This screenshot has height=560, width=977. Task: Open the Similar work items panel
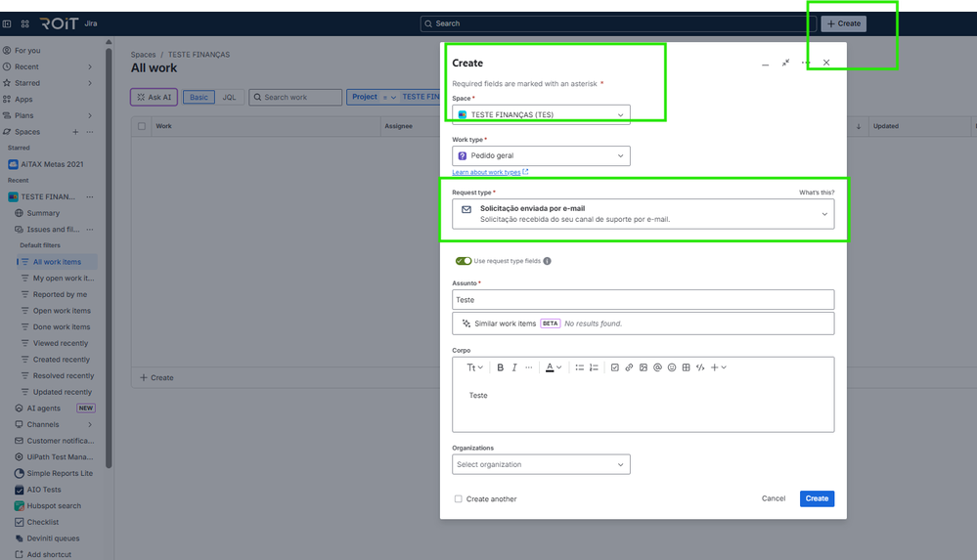point(644,323)
